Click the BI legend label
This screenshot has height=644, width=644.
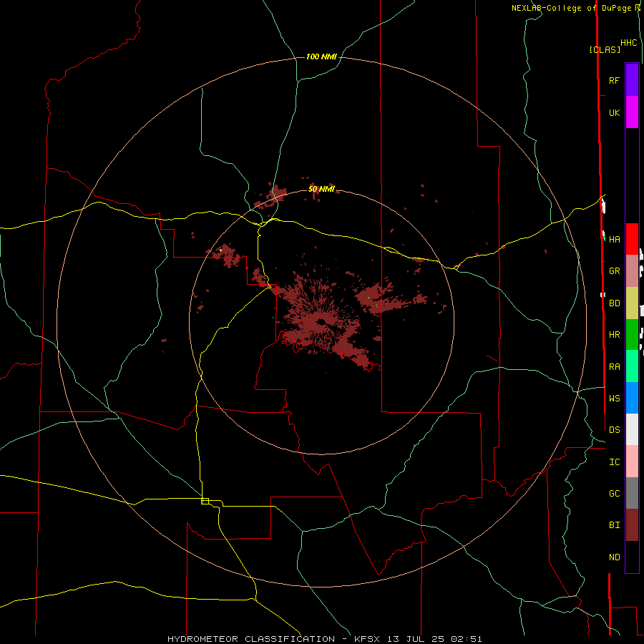[x=614, y=525]
